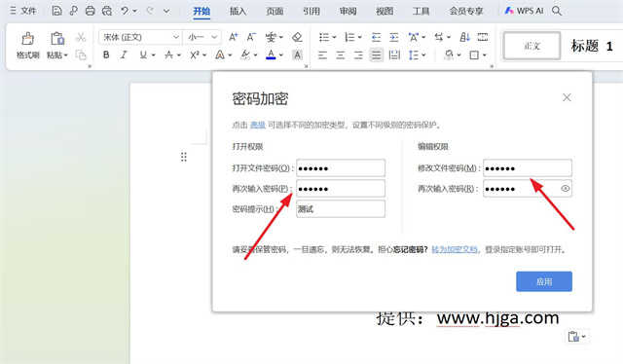Center align the text
This screenshot has width=623, height=364.
point(341,55)
